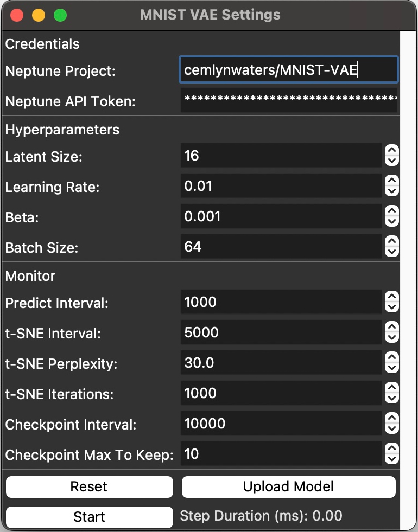The width and height of the screenshot is (418, 532).
Task: Decrease Learning Rate using down arrow
Action: (x=392, y=191)
